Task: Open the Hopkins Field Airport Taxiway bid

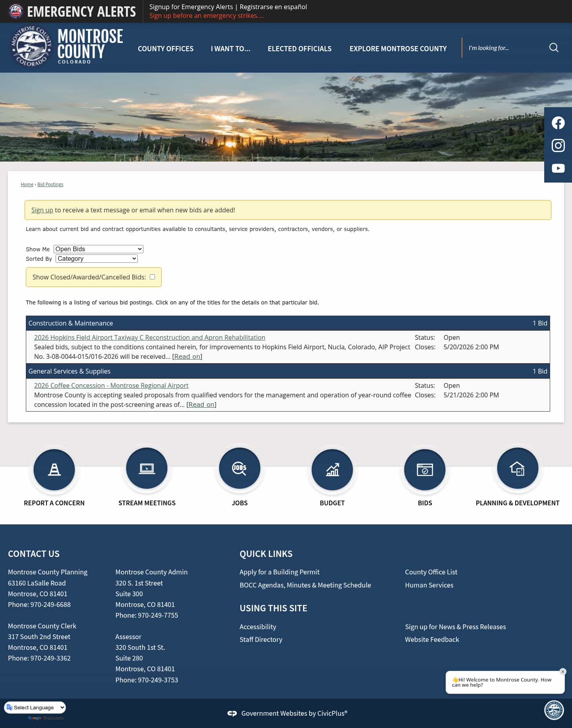Action: 150,337
